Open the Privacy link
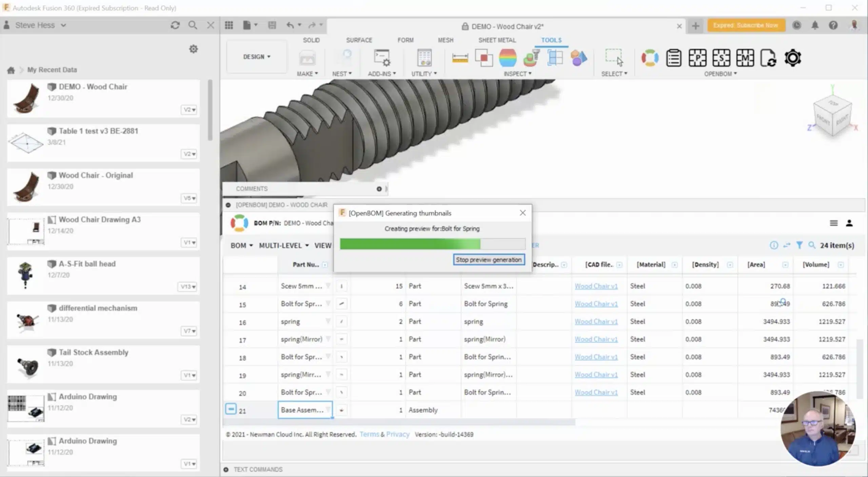Screen dimensions: 868x477 [x=398, y=434]
